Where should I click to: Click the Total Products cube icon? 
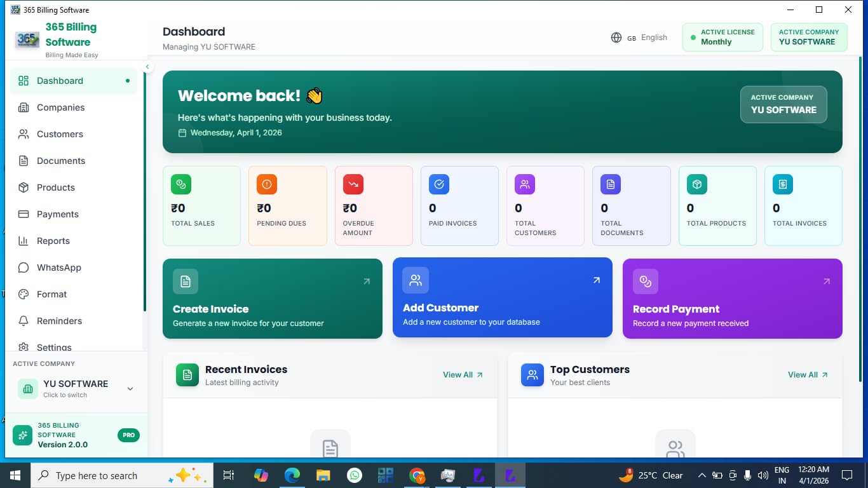point(697,184)
